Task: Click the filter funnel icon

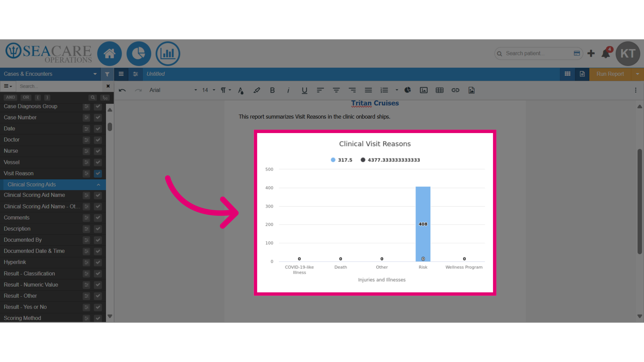Action: tap(107, 74)
